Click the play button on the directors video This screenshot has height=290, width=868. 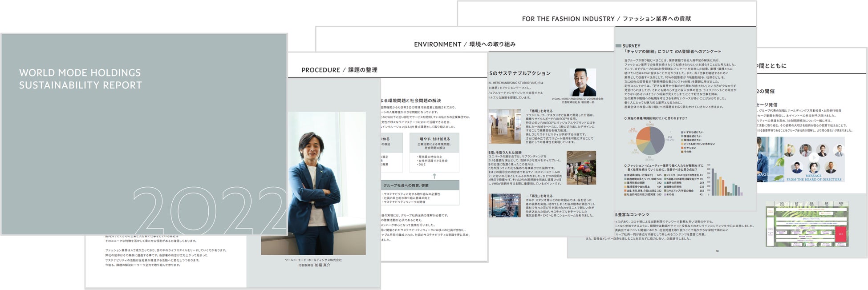click(x=813, y=157)
